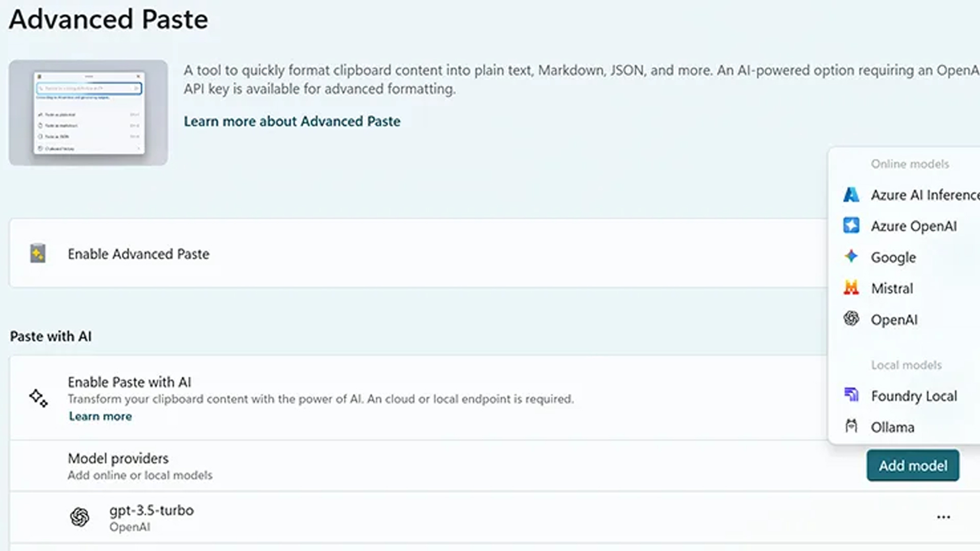This screenshot has height=551, width=980.
Task: Click the Enable Advanced Paste icon
Action: 38,254
